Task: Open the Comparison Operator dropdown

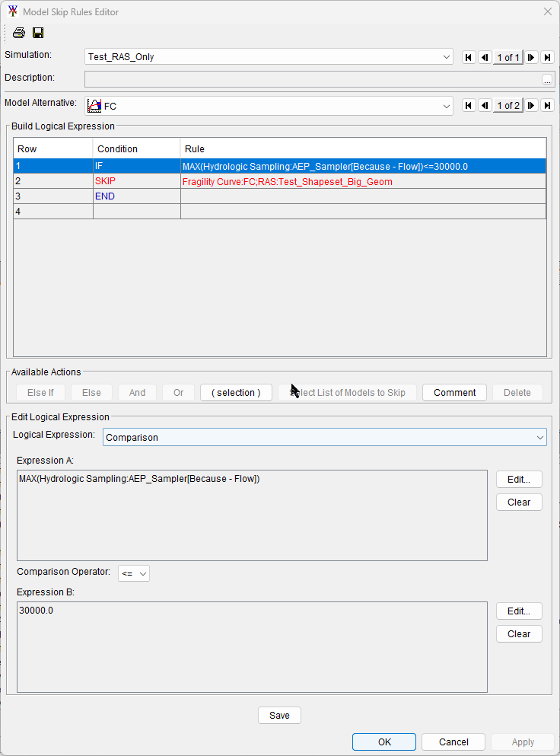Action: (134, 573)
